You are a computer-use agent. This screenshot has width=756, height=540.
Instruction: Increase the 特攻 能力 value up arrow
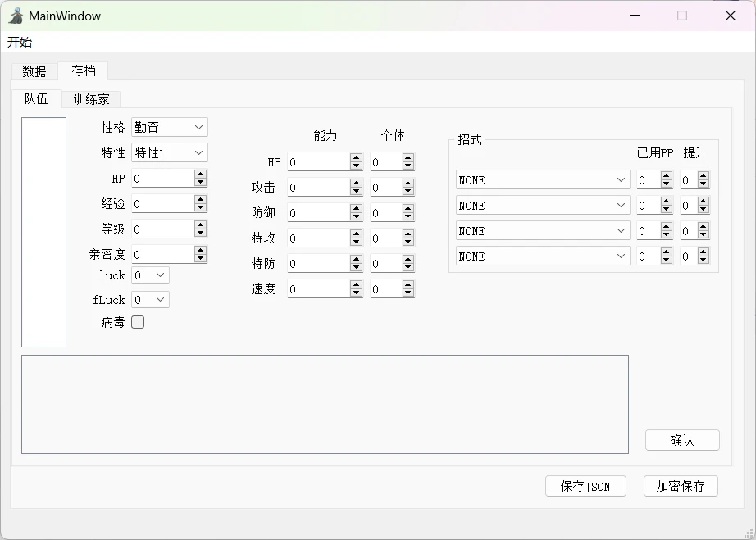[357, 234]
